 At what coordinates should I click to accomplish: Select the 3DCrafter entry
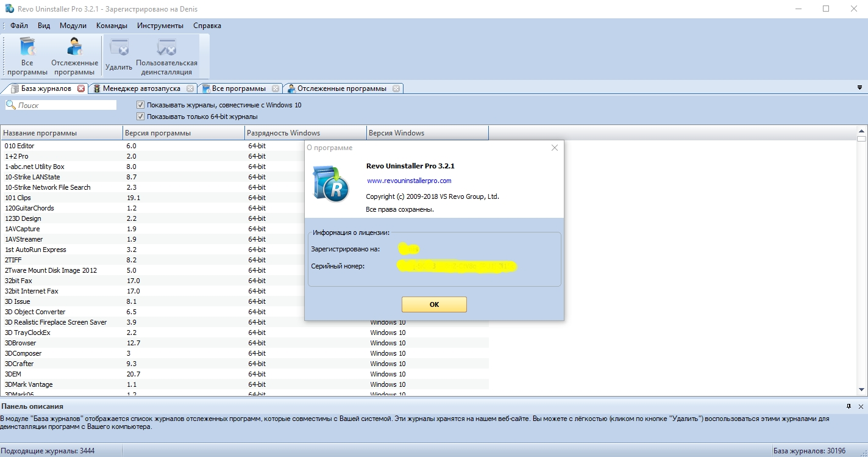[244, 364]
